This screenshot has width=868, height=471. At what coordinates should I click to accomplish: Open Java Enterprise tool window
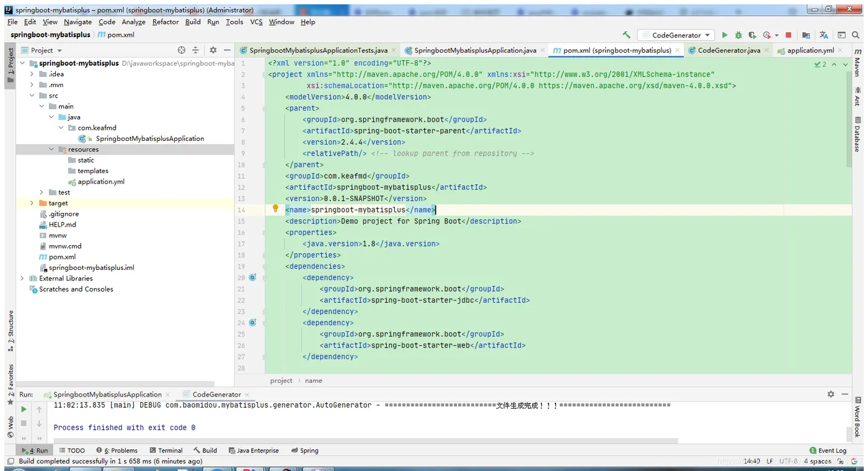coord(254,451)
